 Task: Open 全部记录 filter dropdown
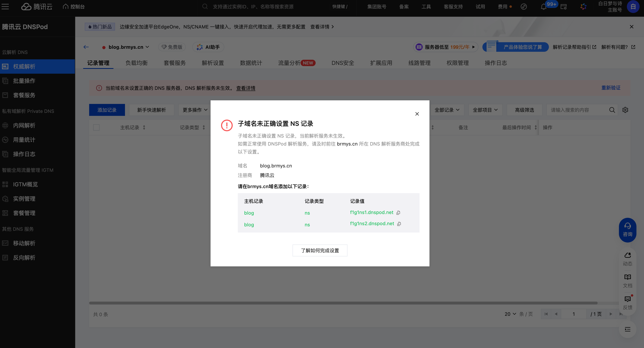[447, 110]
